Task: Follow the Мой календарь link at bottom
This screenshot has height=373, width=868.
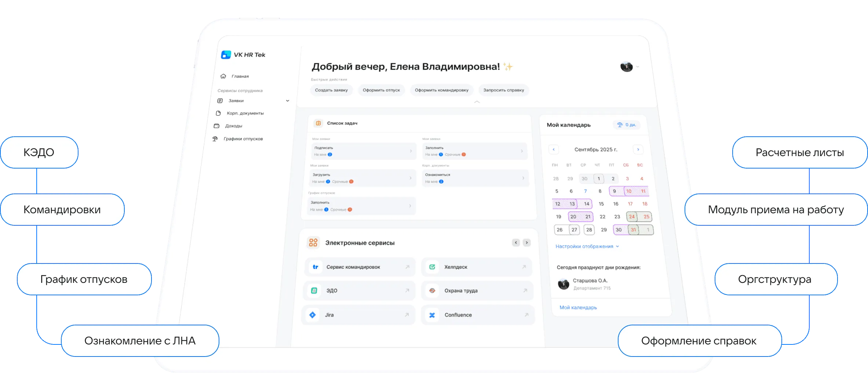Action: (x=578, y=308)
